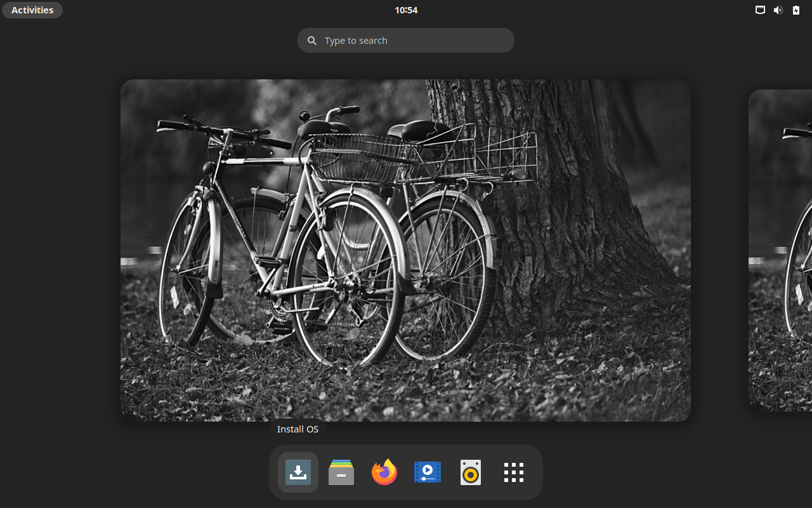Viewport: 812px width, 508px height.
Task: Click the volume speaker icon in top bar
Action: pyautogui.click(x=778, y=10)
